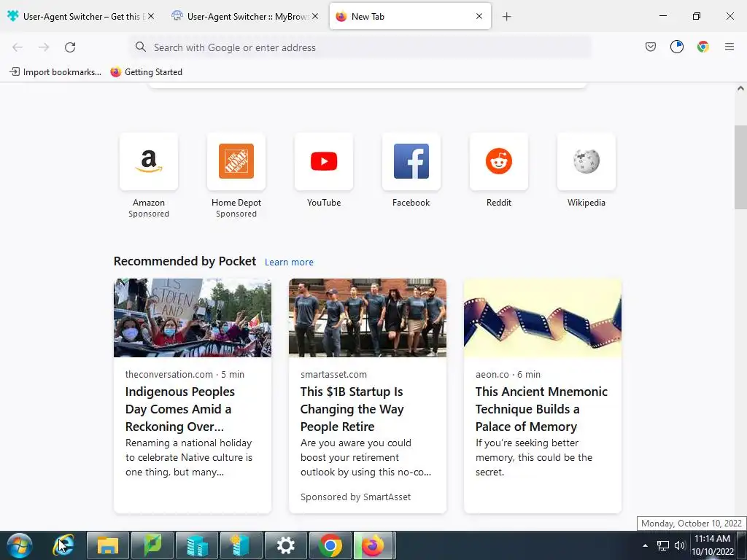Open Getting Started bookmark
This screenshot has height=560, width=747.
tap(147, 72)
